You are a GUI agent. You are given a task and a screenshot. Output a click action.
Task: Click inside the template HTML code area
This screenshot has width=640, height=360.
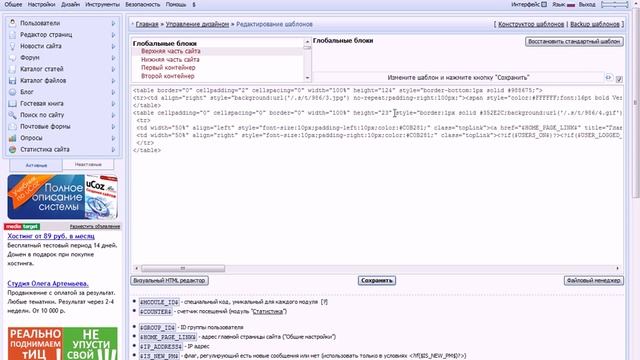coord(376,176)
